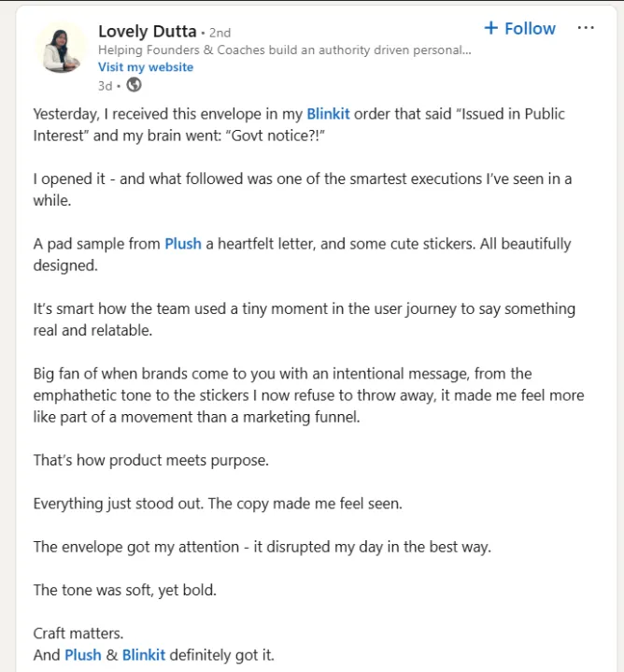Click the 2nd degree connection badge
Viewport: 624px width, 672px height.
pyautogui.click(x=220, y=33)
